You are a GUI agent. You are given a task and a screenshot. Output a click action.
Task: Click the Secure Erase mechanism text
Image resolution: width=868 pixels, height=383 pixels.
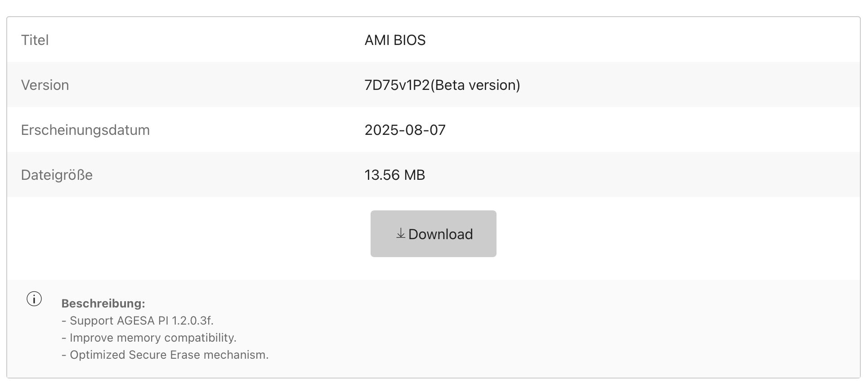tap(198, 355)
